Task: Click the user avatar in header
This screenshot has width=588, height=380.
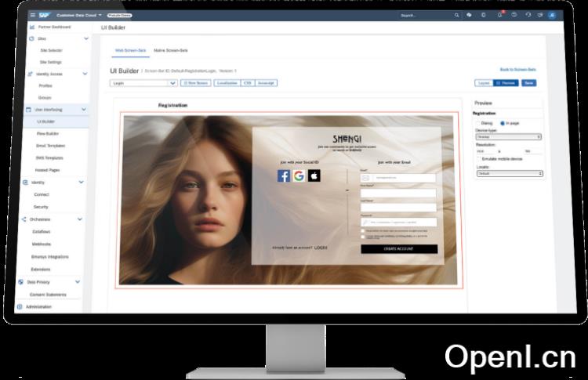Action: 552,15
